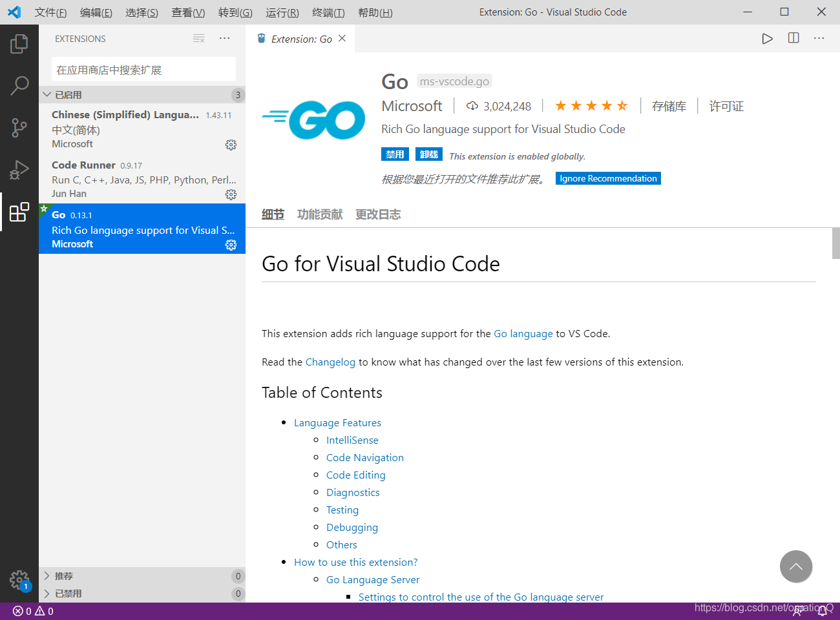Viewport: 840px width, 620px height.
Task: Select the Go 0.13.1 extension row
Action: point(142,229)
